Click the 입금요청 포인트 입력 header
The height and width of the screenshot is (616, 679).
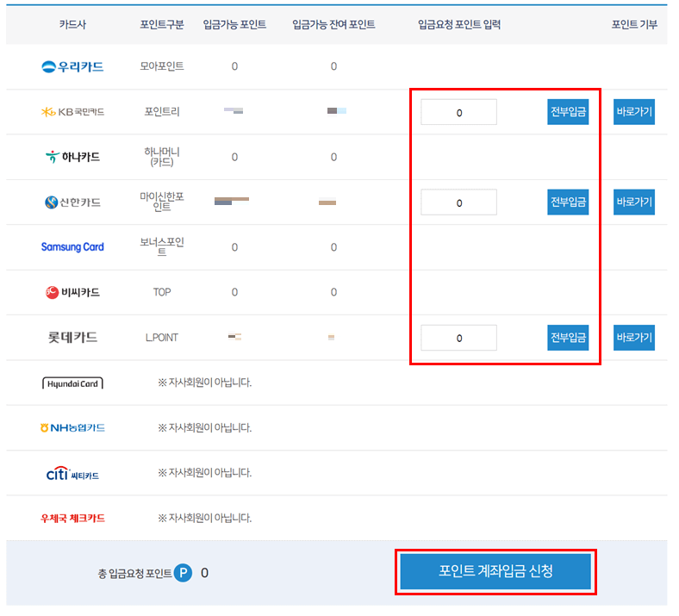pos(459,24)
